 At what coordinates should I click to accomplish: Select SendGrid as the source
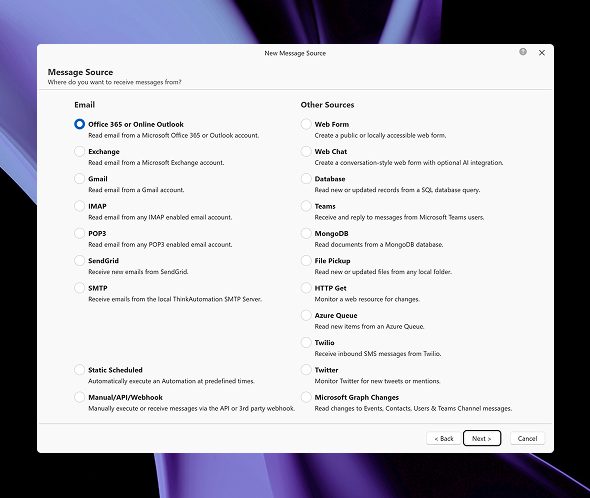79,260
